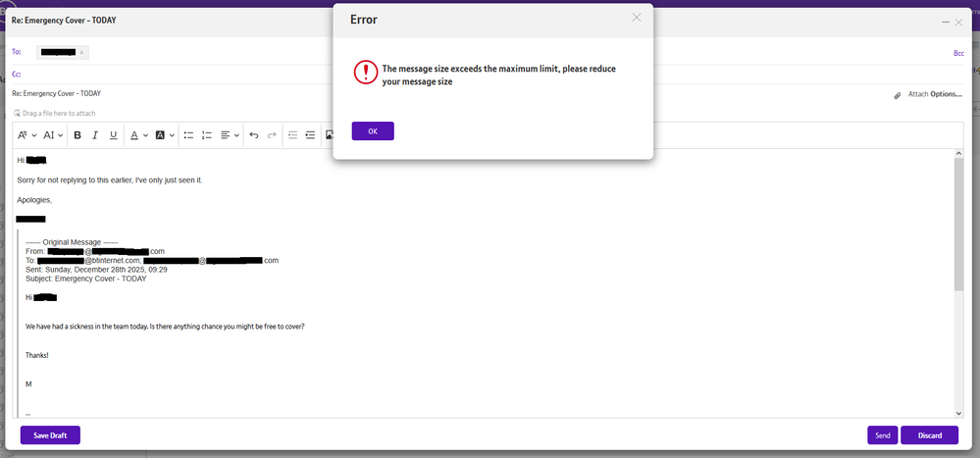Click the compose window title text
Image resolution: width=980 pixels, height=458 pixels.
pos(64,20)
